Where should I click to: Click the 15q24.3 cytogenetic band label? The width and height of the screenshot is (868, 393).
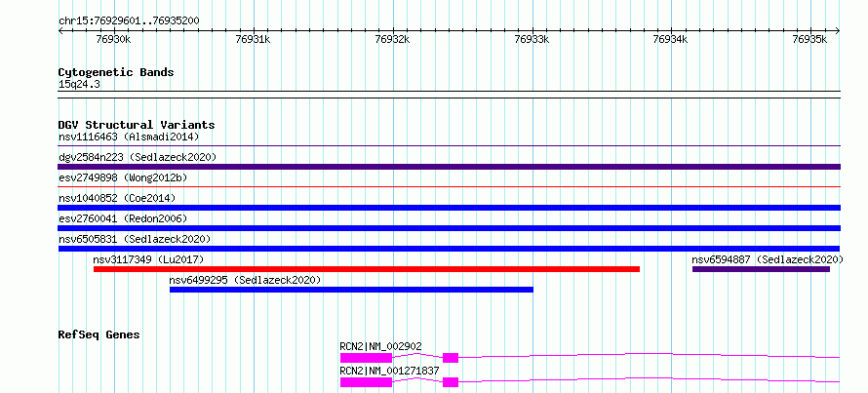(x=79, y=85)
